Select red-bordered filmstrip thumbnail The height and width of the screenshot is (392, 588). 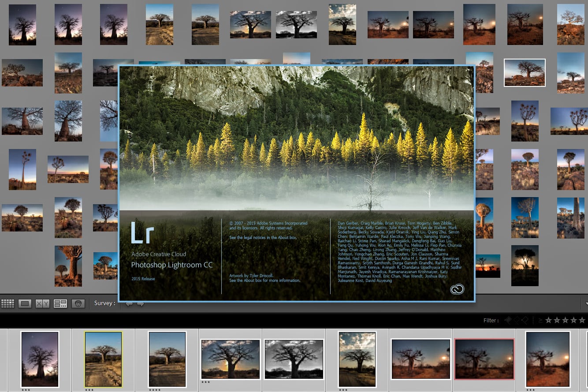point(484,359)
